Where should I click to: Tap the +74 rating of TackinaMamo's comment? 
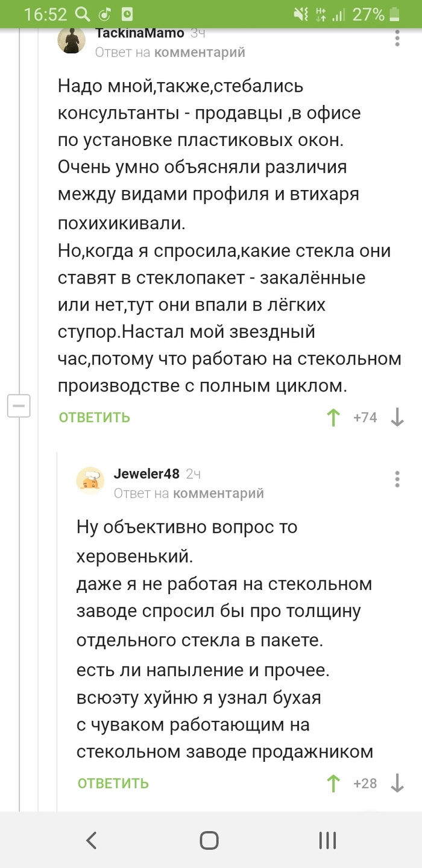tap(365, 417)
